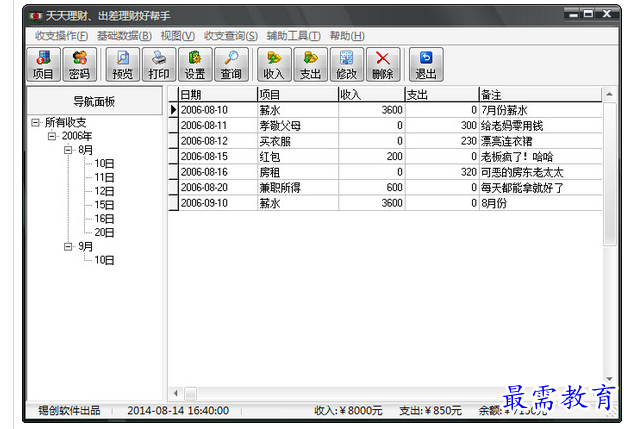
Task: Open the 帮助(H) menu
Action: tap(347, 36)
